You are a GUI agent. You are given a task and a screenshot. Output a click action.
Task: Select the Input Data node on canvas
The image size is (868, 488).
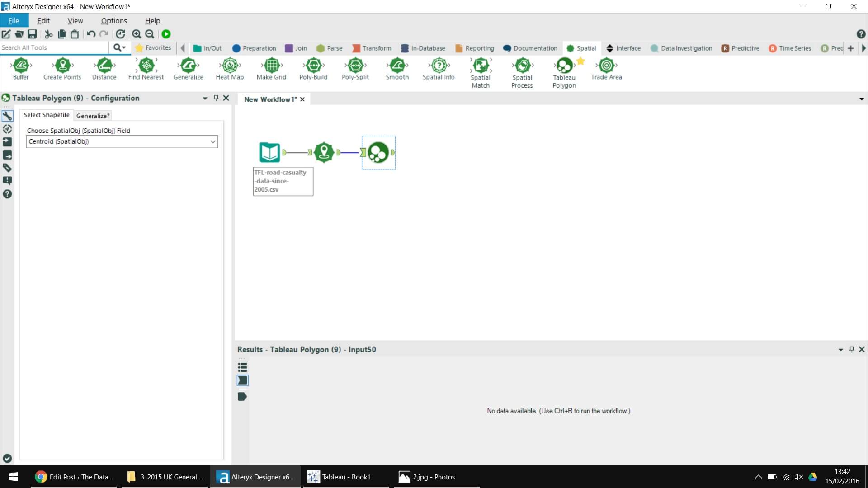[270, 153]
